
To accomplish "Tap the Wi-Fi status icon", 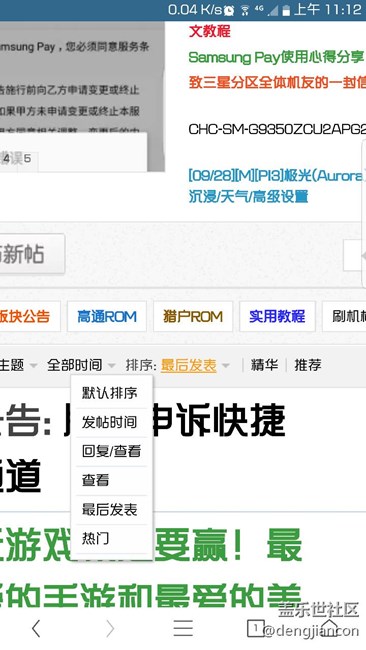I will point(245,10).
